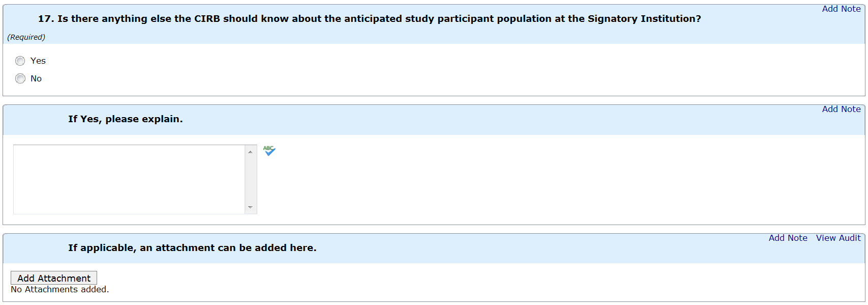Click the ABC spell check icon
The width and height of the screenshot is (868, 305).
coord(269,151)
